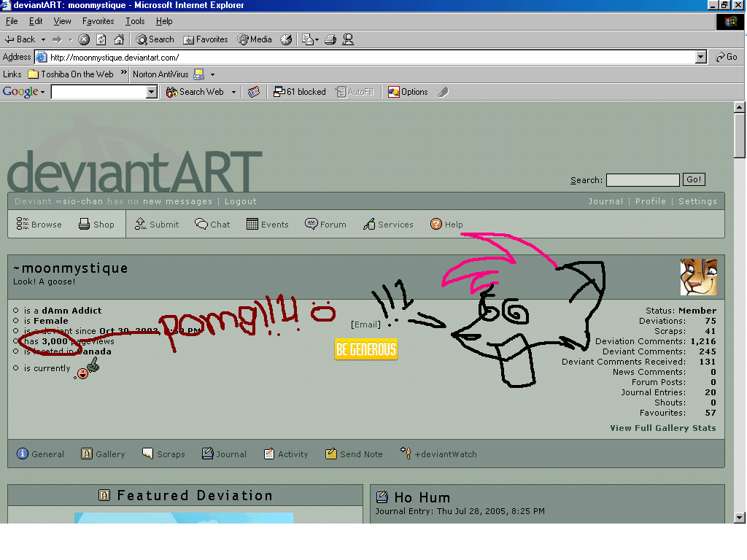Click the moonmystique avatar thumbnail
Image resolution: width=747 pixels, height=560 pixels.
point(698,277)
